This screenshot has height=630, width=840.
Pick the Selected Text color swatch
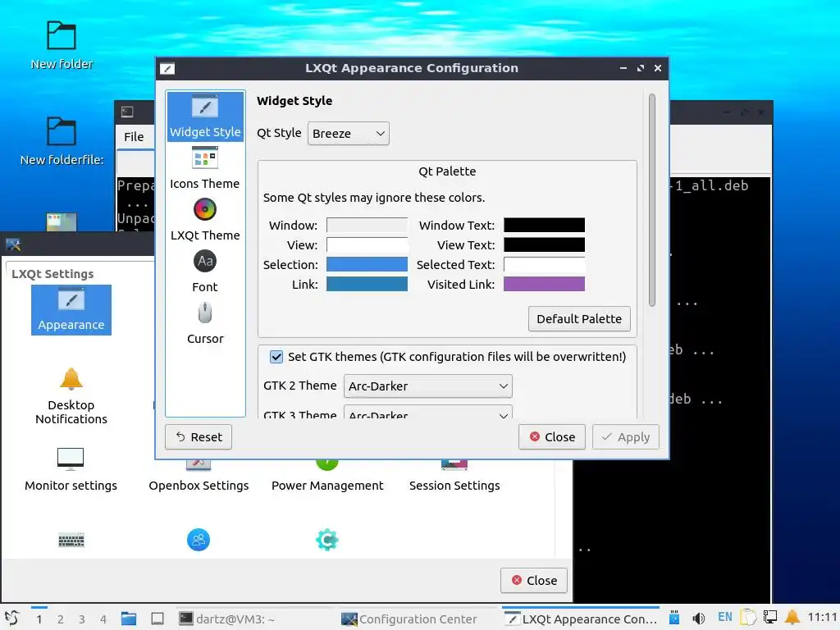[x=545, y=265]
